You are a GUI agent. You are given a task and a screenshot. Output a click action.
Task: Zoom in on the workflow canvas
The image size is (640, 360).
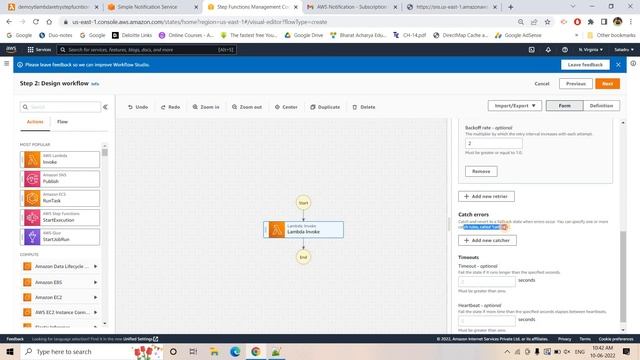(x=206, y=107)
